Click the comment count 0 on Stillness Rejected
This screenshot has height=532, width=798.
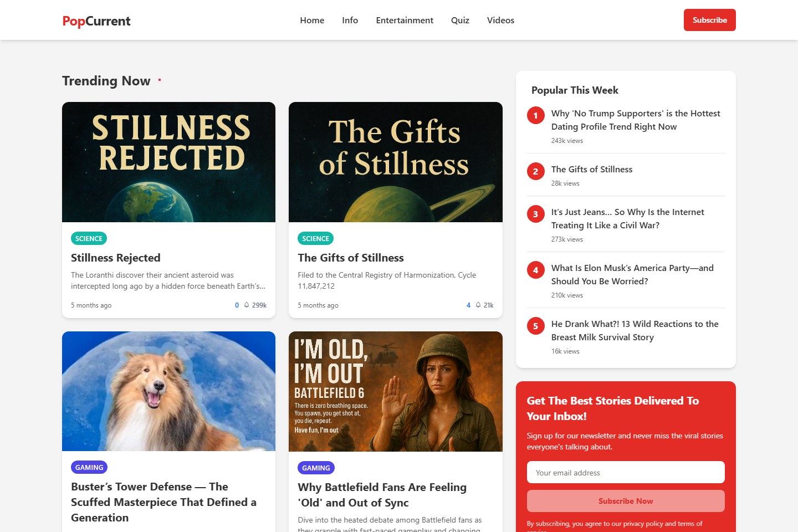coord(237,305)
